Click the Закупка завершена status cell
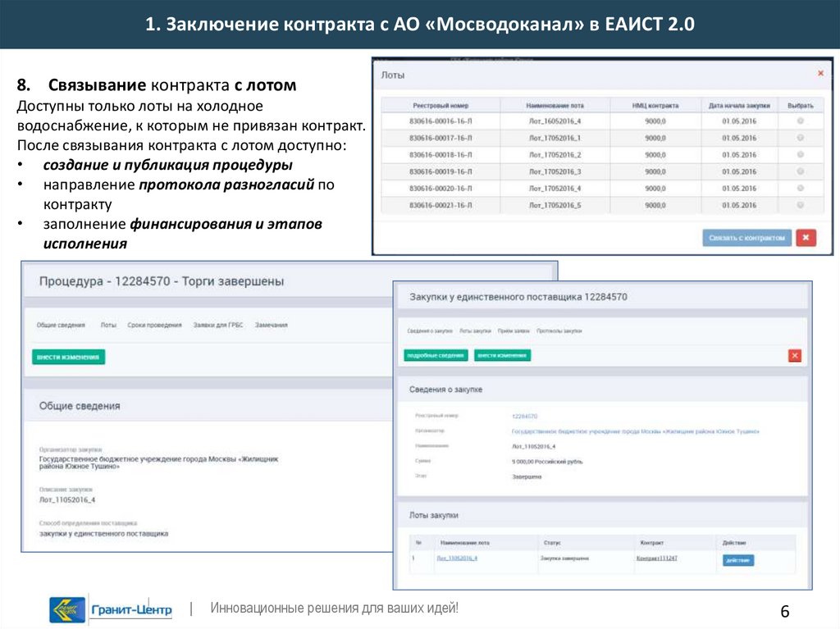 click(x=564, y=558)
